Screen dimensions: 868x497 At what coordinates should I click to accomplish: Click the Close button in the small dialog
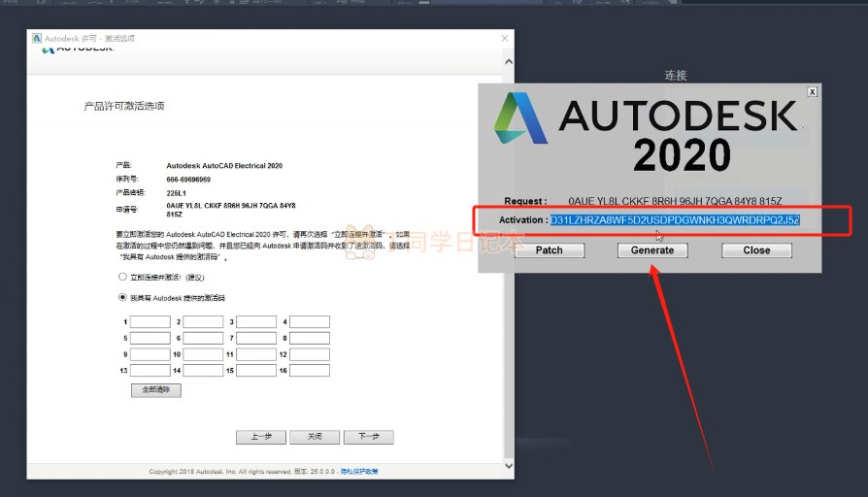[x=756, y=249]
